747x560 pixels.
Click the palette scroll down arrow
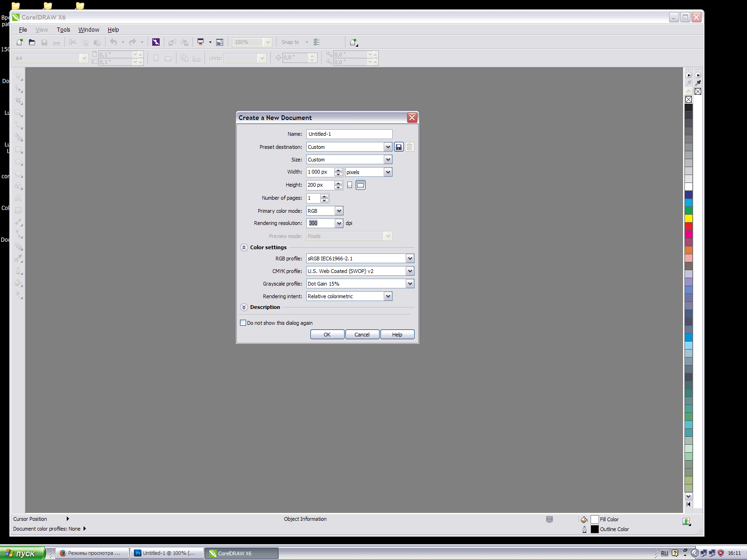pyautogui.click(x=689, y=497)
